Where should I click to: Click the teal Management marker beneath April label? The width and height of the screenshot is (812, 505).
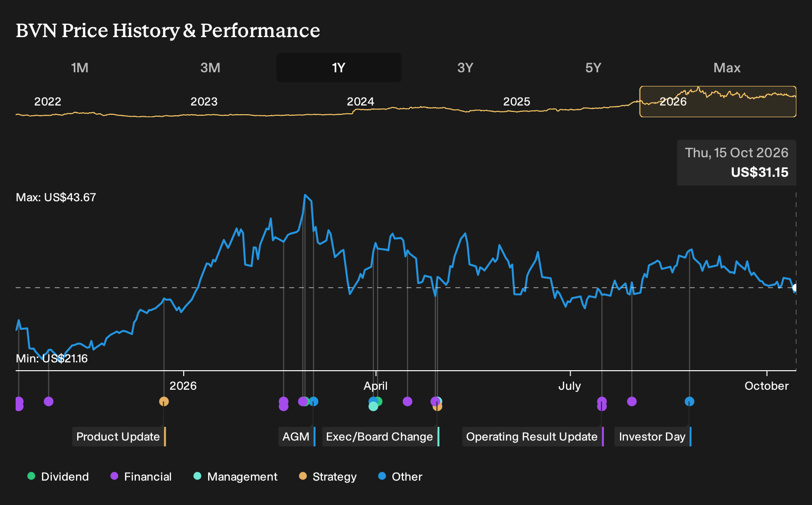click(x=373, y=406)
